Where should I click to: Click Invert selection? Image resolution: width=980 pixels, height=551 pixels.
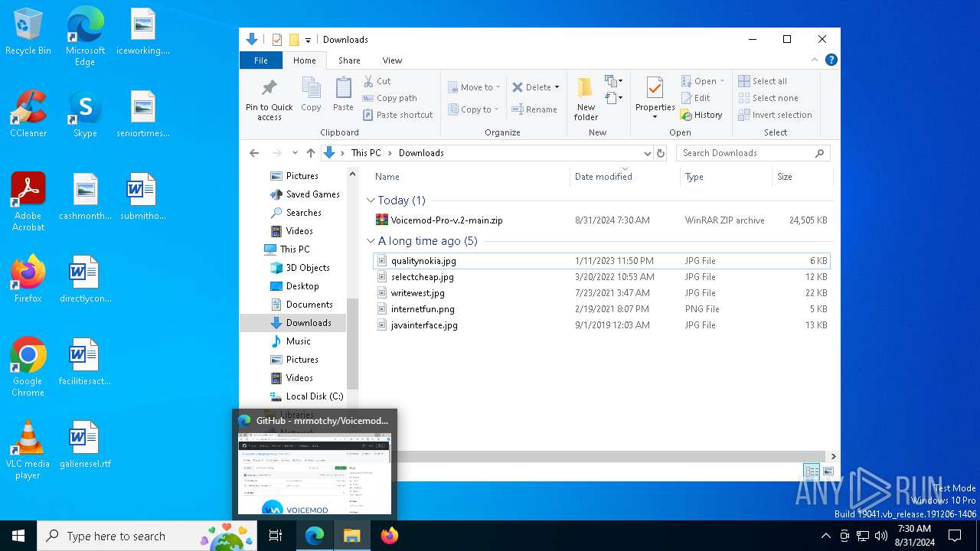click(775, 115)
